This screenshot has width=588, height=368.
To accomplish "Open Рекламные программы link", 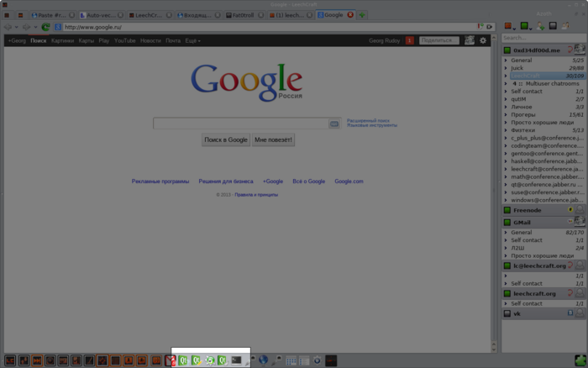I will (160, 181).
